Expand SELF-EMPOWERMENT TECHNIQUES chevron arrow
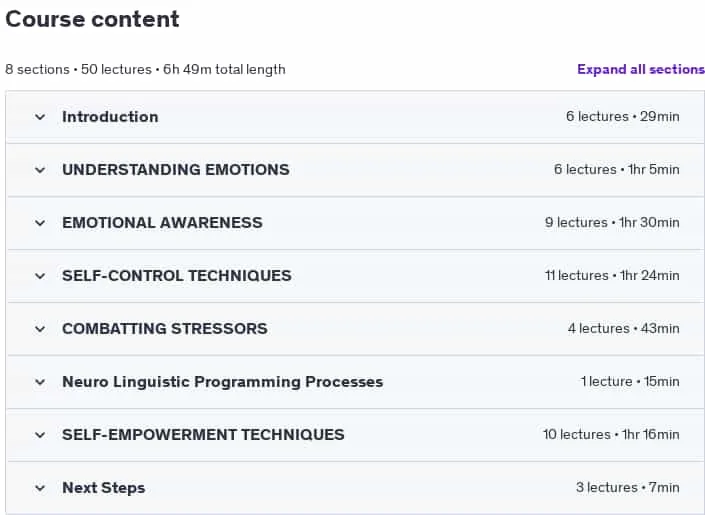705x515 pixels. pos(40,436)
